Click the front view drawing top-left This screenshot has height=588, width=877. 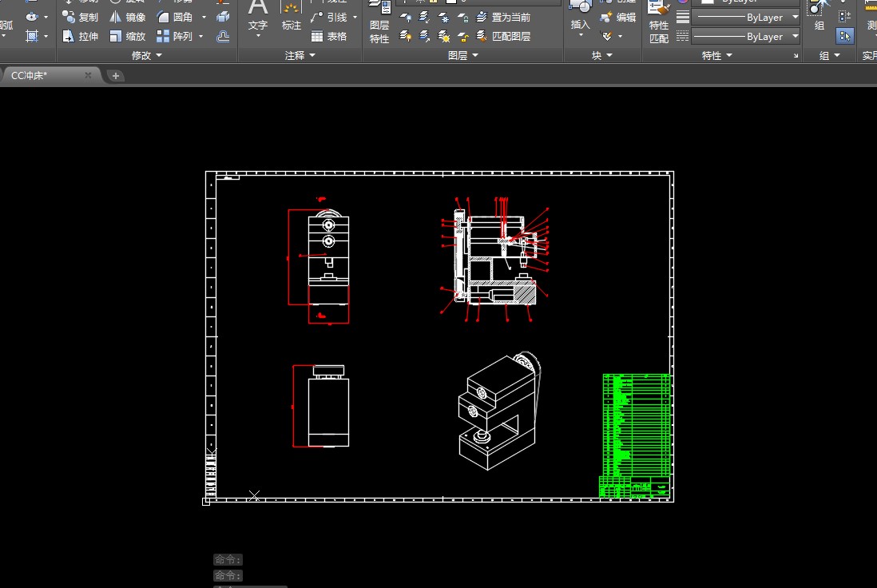[319, 260]
